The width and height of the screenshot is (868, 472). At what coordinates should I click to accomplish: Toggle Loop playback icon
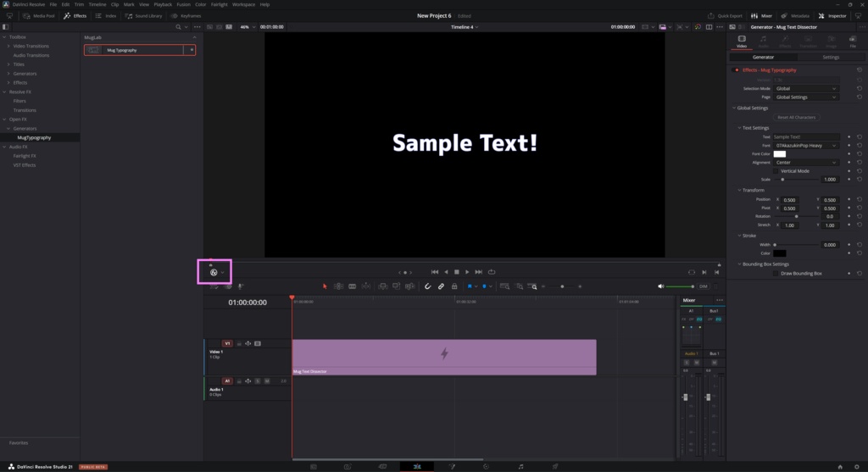pos(492,272)
